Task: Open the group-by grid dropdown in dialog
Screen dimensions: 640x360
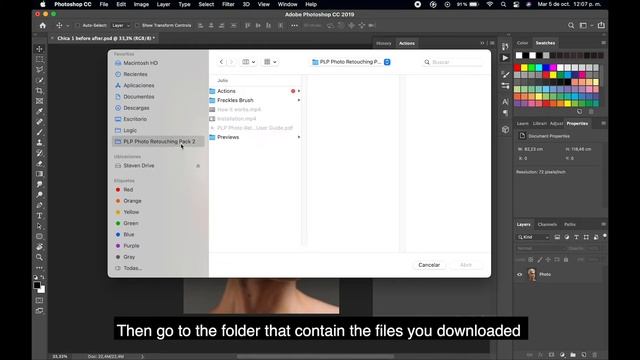Action: click(x=270, y=62)
